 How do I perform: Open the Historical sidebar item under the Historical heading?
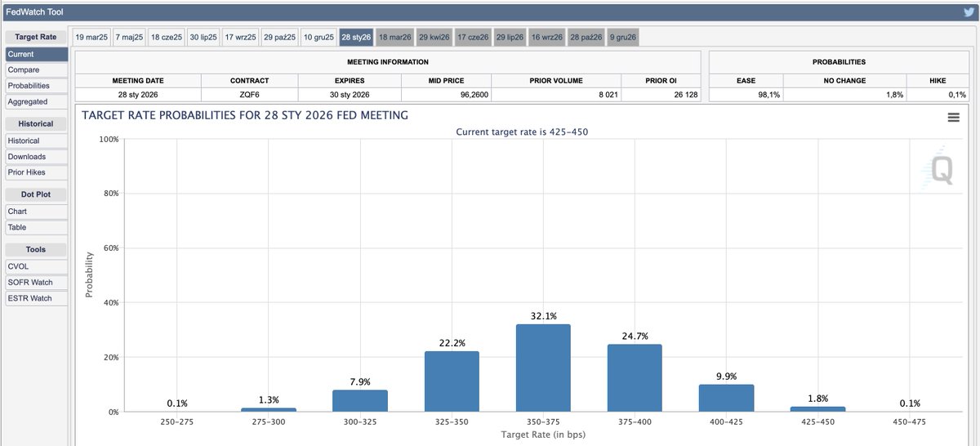click(x=37, y=140)
